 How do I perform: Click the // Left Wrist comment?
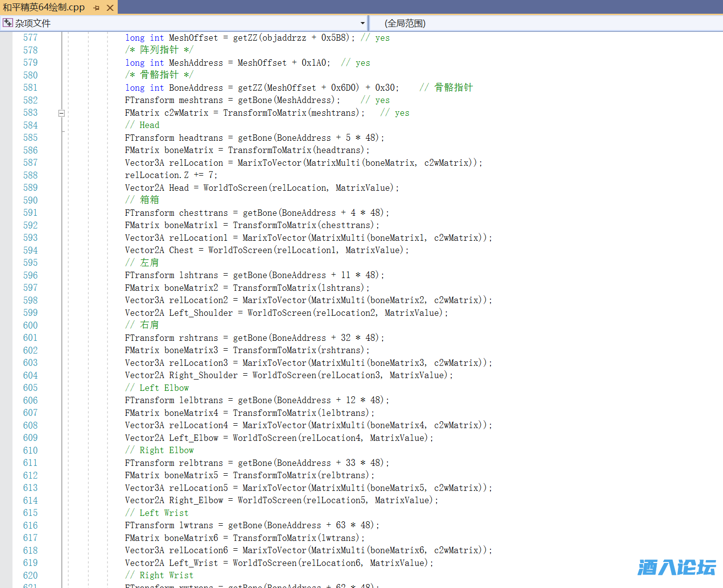coord(157,513)
